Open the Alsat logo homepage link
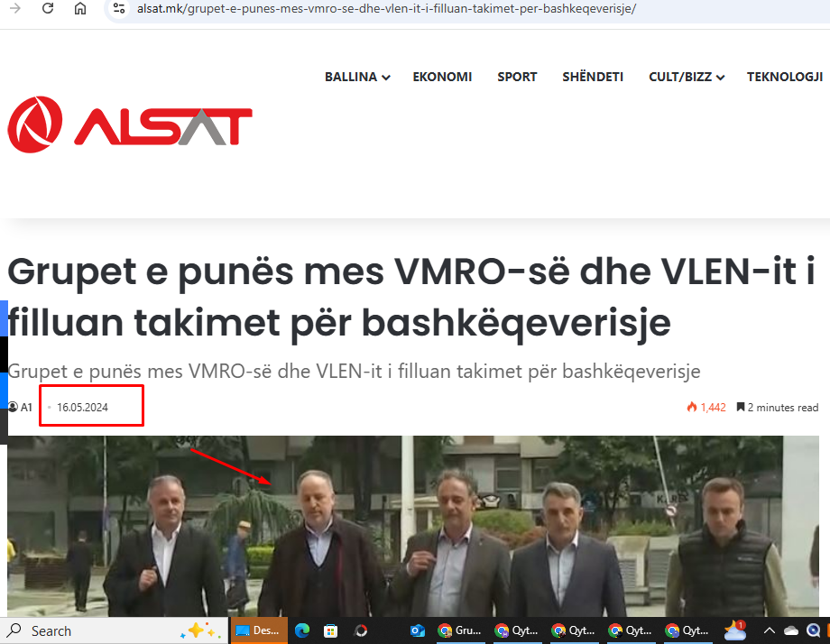The height and width of the screenshot is (644, 830). click(130, 124)
